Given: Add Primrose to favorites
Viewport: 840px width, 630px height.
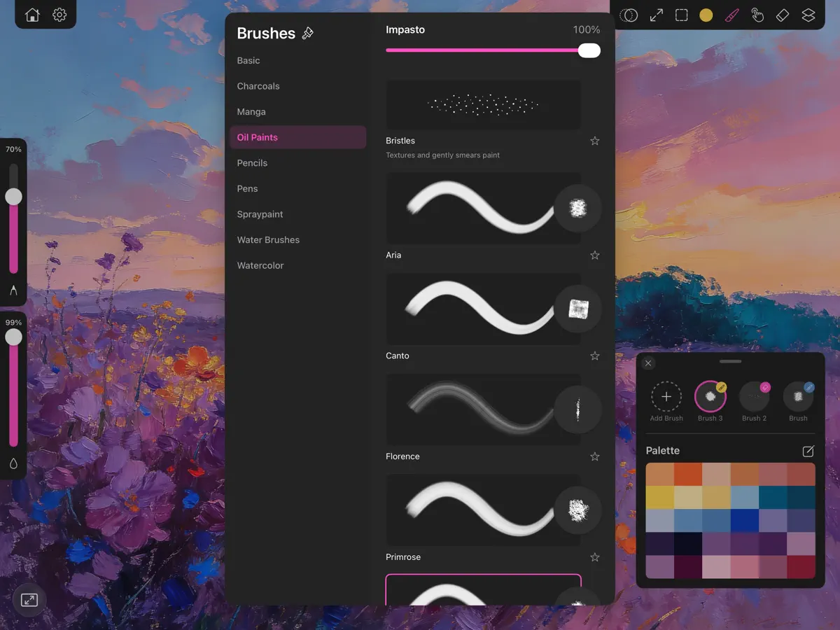Looking at the screenshot, I should tap(595, 558).
